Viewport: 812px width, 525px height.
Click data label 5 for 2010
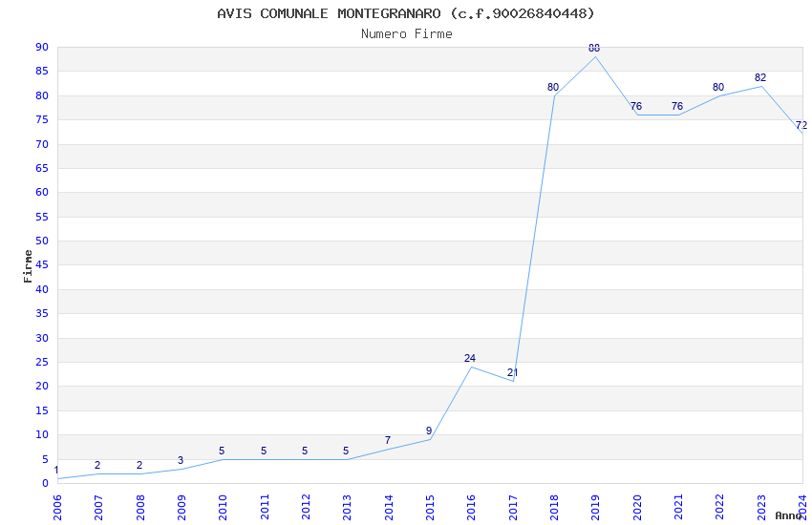222,451
